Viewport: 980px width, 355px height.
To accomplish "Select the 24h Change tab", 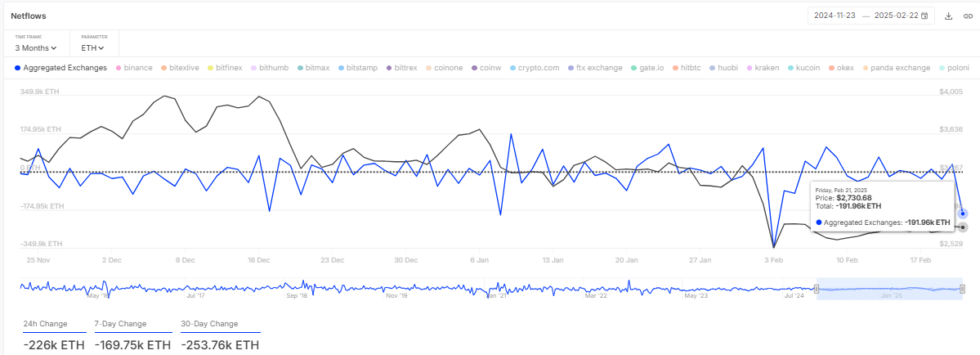I will (46, 324).
